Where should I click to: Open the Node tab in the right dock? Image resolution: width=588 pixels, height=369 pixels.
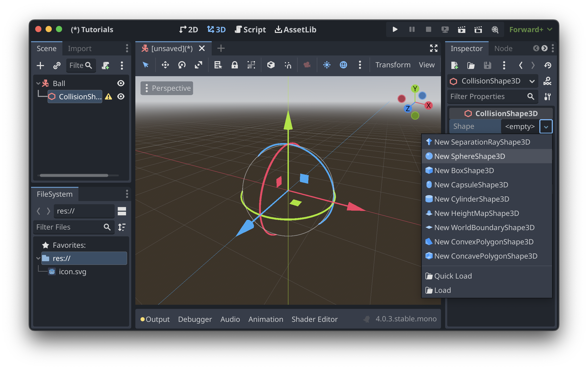(503, 48)
